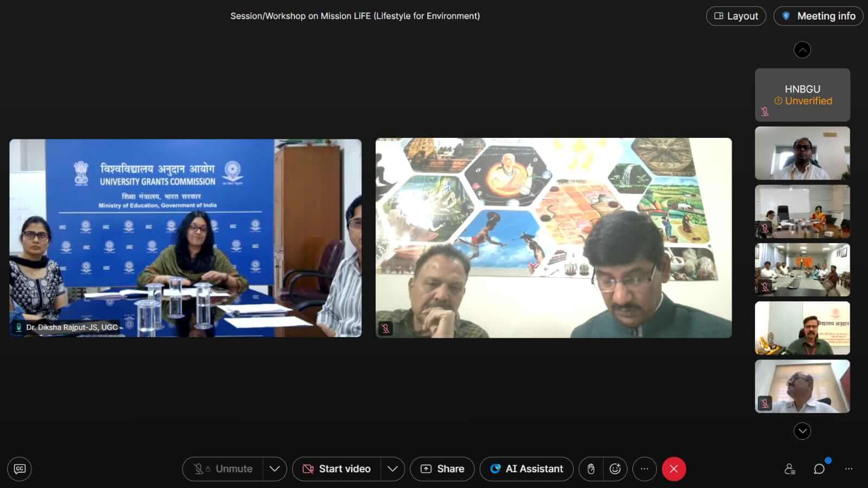Share your screen content
Screen dimensions: 868x488
click(442, 469)
